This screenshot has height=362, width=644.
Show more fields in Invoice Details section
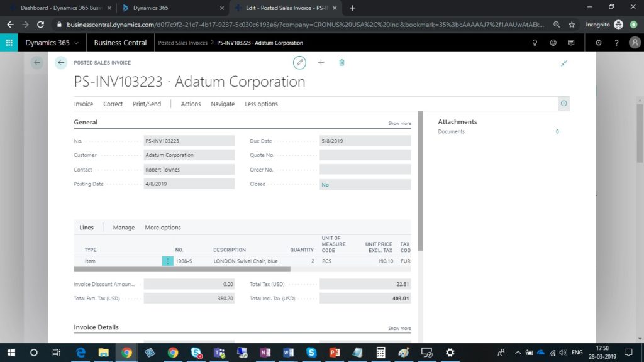point(399,328)
